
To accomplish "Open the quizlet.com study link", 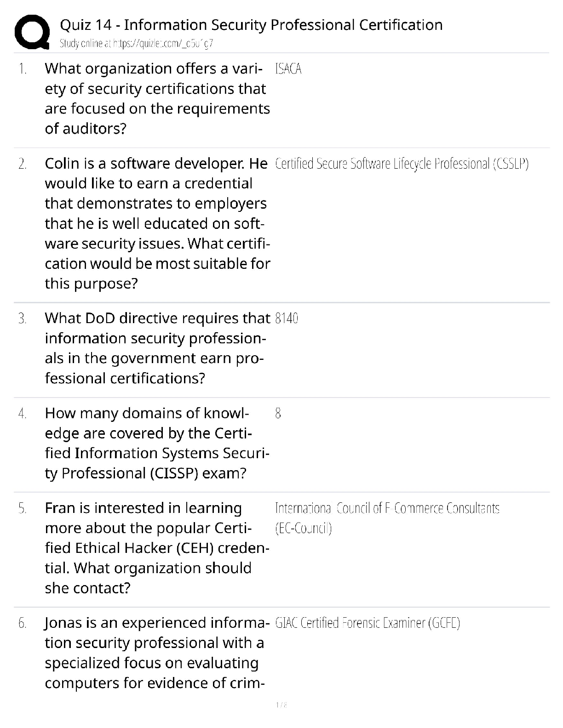I will 136,44.
